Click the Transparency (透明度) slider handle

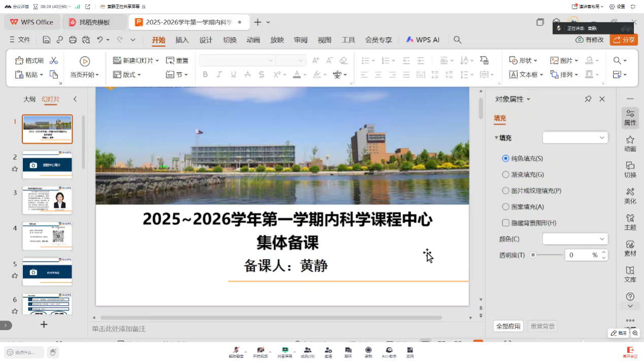click(x=533, y=255)
